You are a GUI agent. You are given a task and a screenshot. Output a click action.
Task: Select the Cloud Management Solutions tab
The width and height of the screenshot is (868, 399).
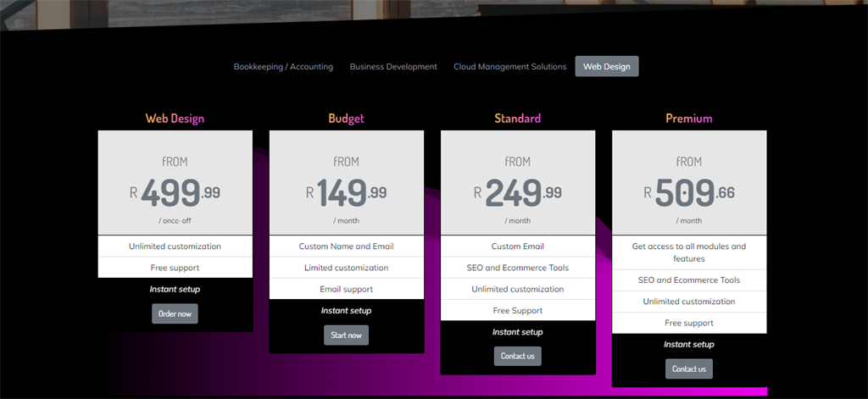coord(509,66)
